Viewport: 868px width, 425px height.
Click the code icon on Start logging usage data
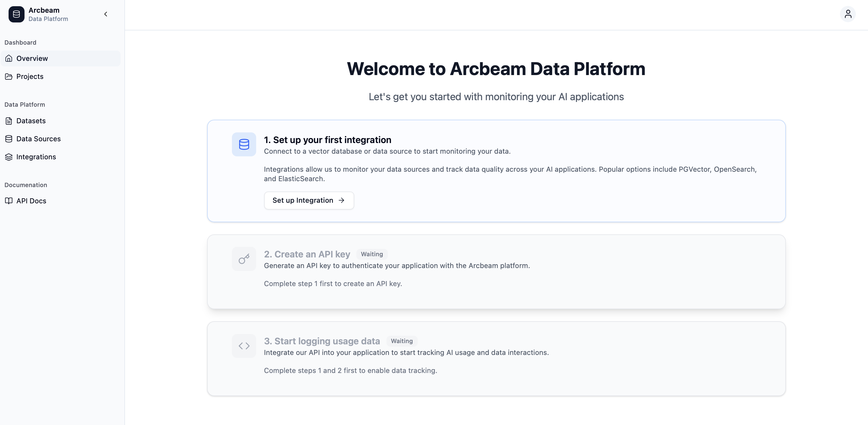[244, 346]
